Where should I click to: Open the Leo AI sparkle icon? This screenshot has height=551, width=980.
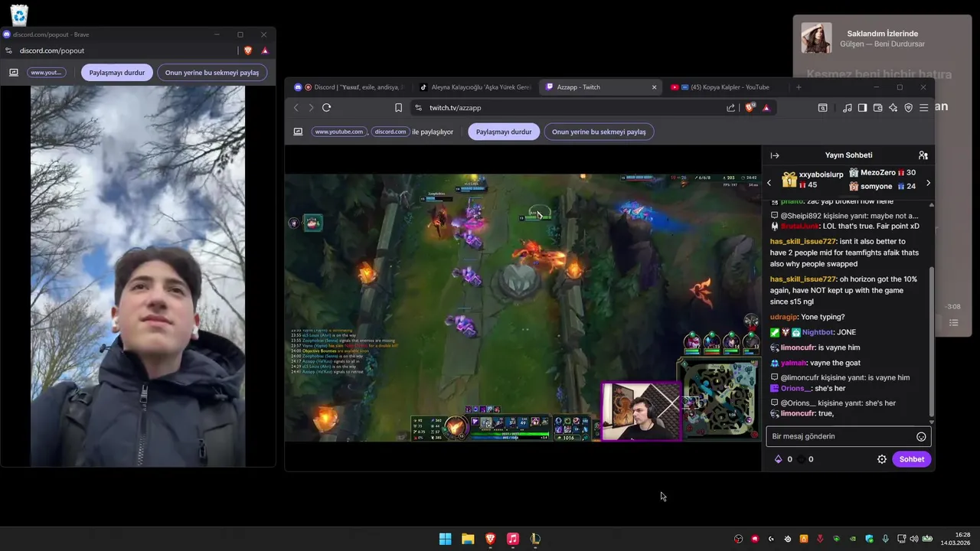[893, 108]
